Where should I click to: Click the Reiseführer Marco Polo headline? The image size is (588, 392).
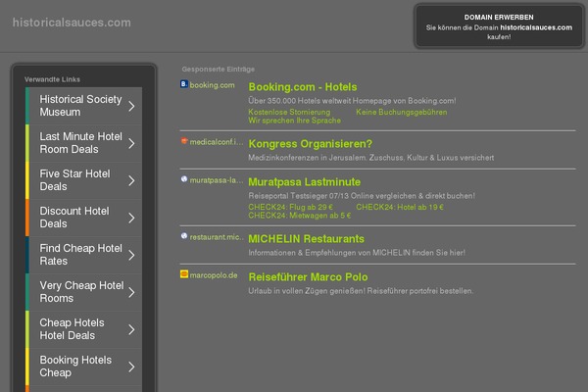[308, 277]
